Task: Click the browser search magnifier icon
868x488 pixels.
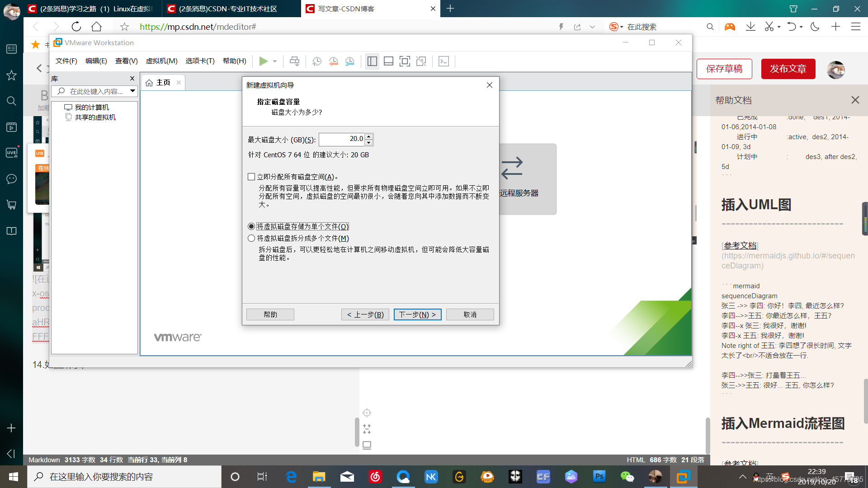Action: click(x=710, y=27)
